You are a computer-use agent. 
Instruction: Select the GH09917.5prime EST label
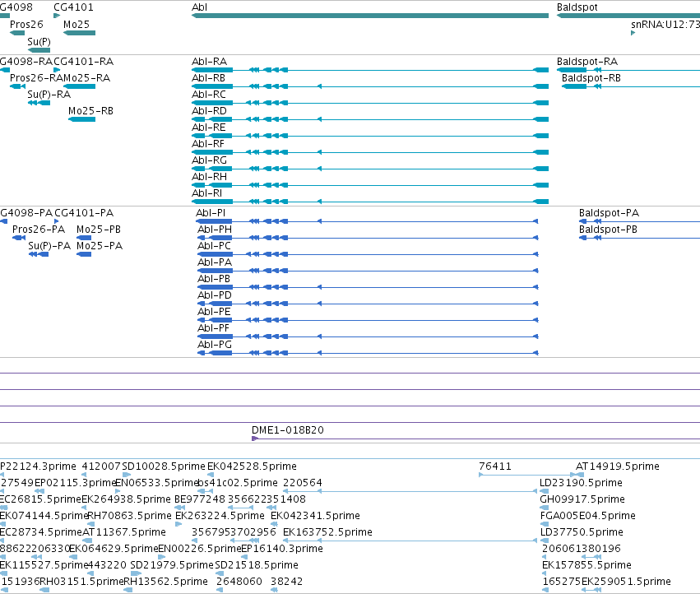[x=582, y=499]
